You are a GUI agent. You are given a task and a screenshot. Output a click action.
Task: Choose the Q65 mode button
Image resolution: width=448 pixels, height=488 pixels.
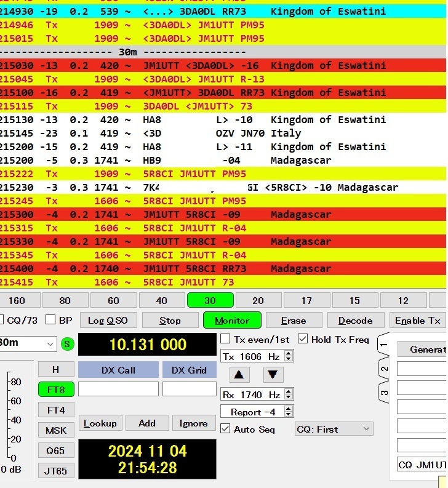click(x=55, y=450)
